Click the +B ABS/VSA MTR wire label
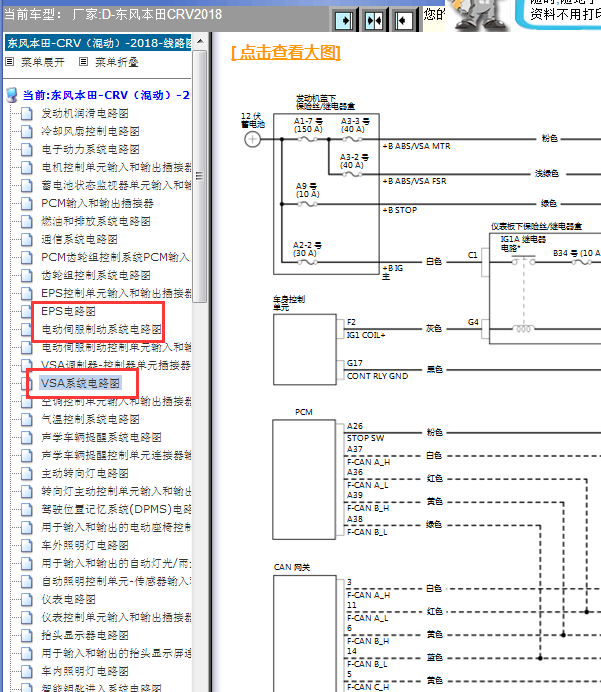This screenshot has height=692, width=601. click(x=416, y=146)
